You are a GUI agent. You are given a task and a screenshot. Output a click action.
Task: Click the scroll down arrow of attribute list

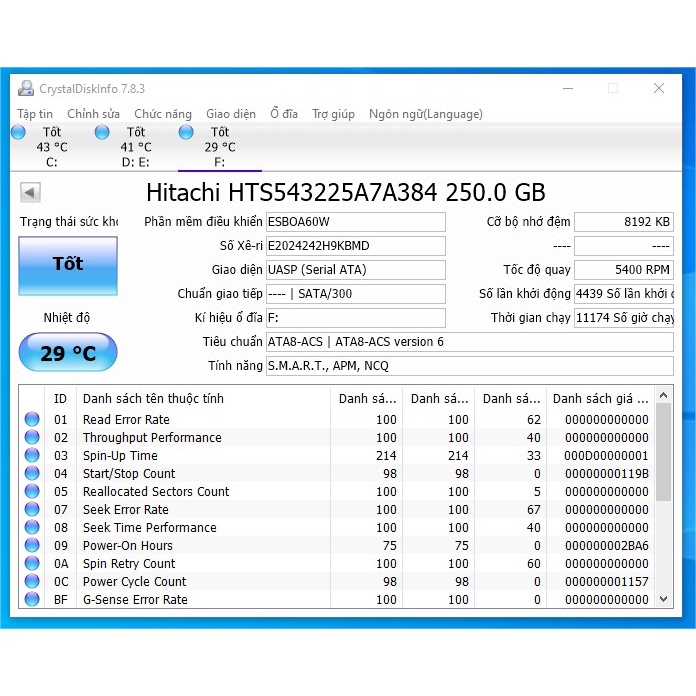664,599
